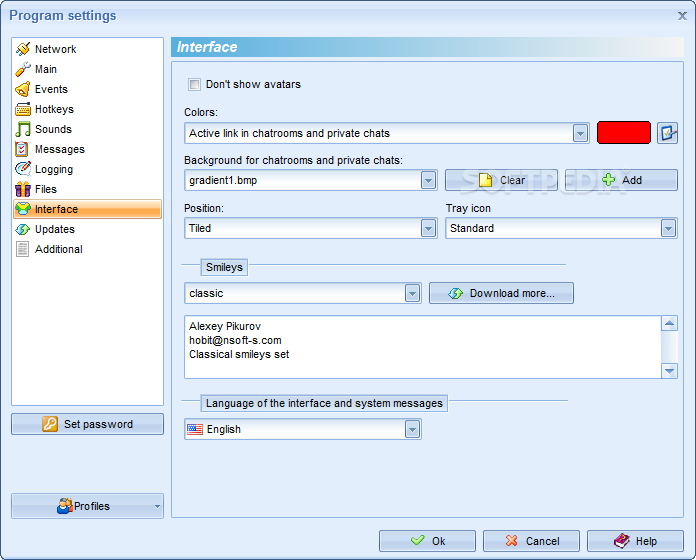Click the Files gift box icon

tap(23, 189)
